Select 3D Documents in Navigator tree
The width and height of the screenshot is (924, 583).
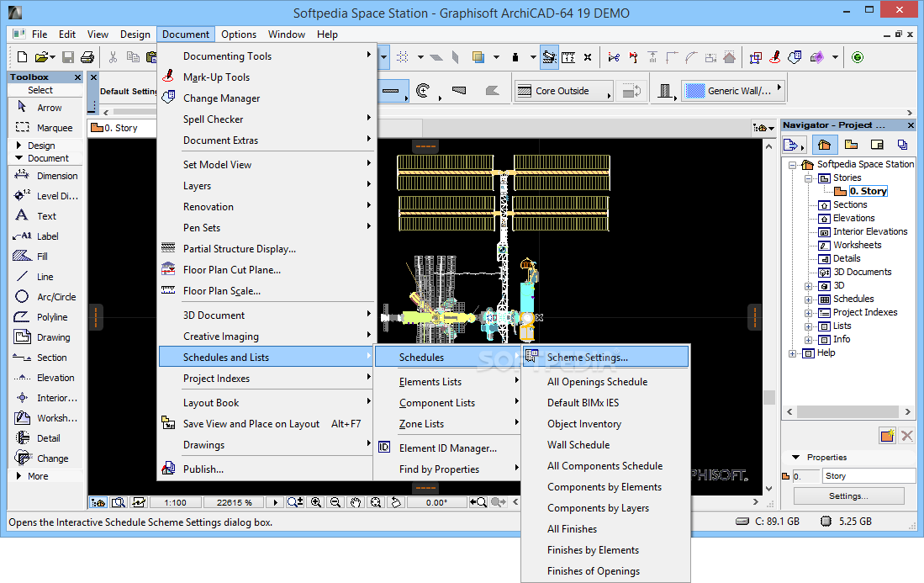point(862,272)
